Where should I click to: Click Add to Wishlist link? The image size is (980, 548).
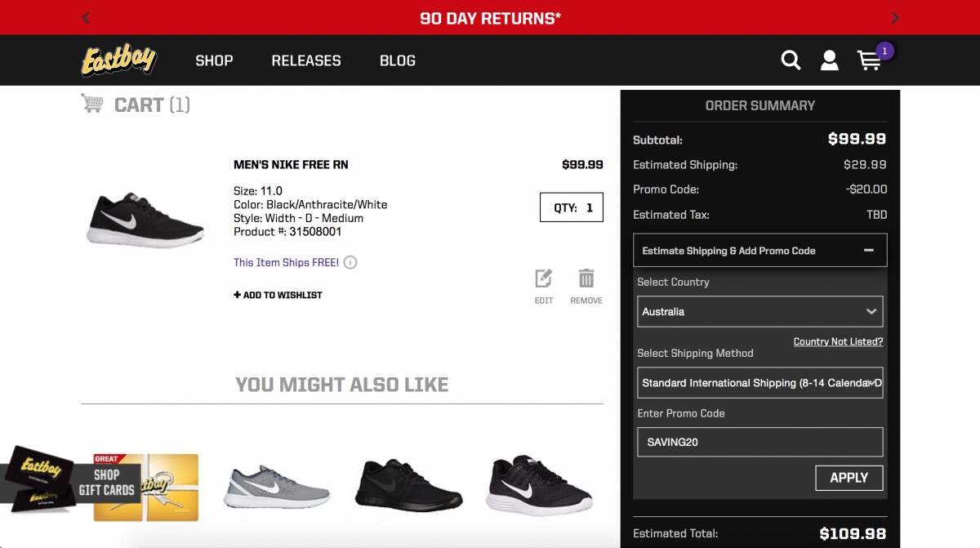pos(278,295)
